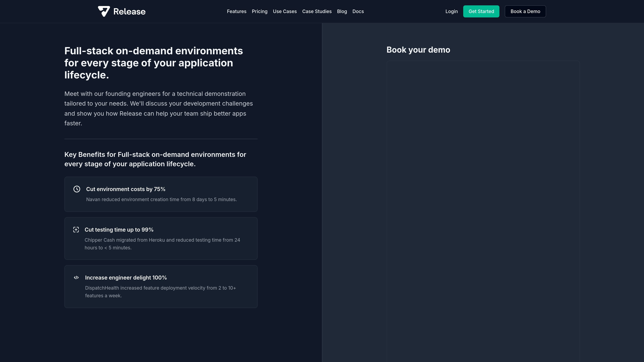This screenshot has width=644, height=362.
Task: Open the Features menu item
Action: click(236, 12)
